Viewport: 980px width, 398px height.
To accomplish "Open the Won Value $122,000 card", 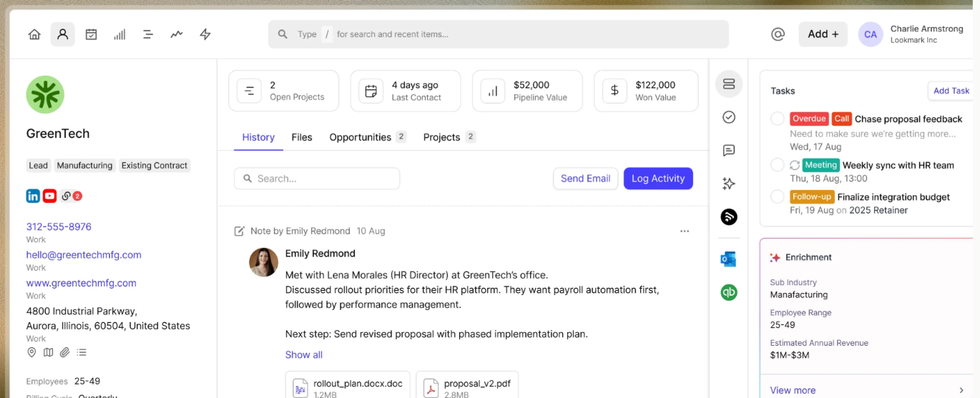I will (x=646, y=91).
